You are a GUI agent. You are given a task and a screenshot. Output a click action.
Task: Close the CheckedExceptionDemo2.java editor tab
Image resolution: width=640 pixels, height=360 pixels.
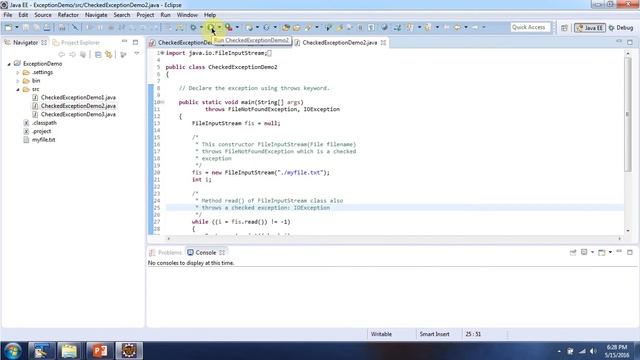383,42
